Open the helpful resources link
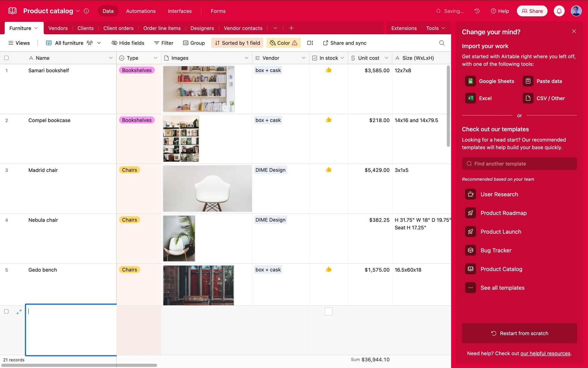588x368 pixels. 545,353
